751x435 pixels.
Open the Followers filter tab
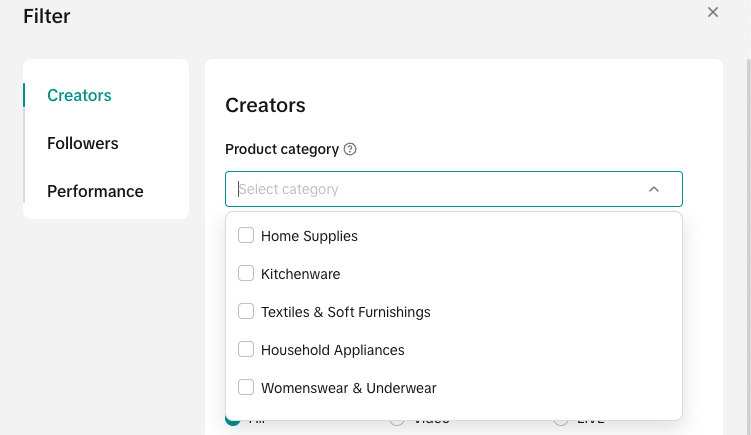pyautogui.click(x=82, y=143)
